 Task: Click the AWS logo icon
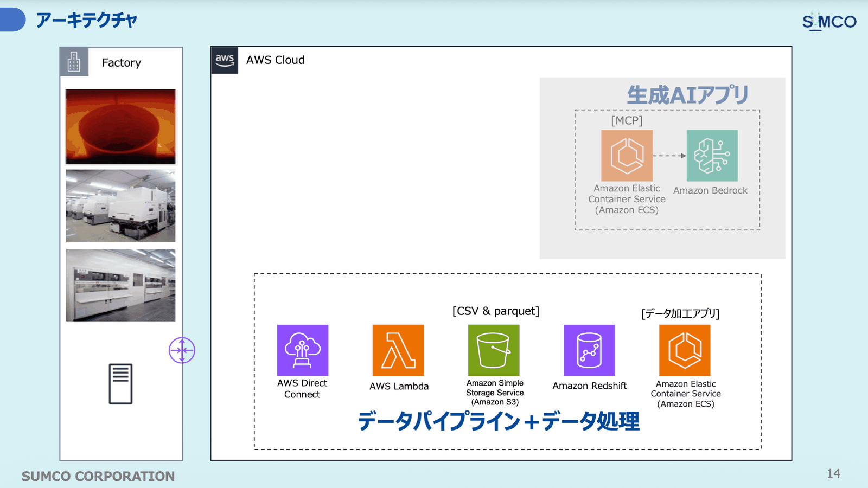[225, 60]
